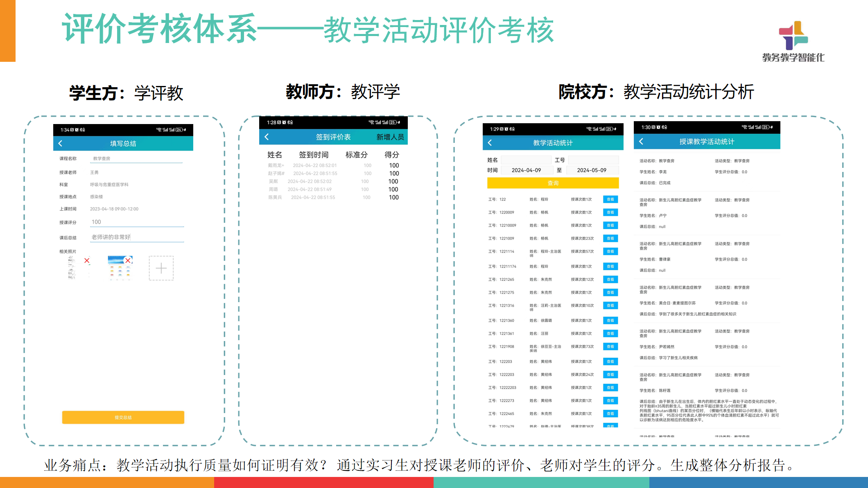Click 查看 for 工号 122
This screenshot has width=868, height=488.
click(610, 199)
